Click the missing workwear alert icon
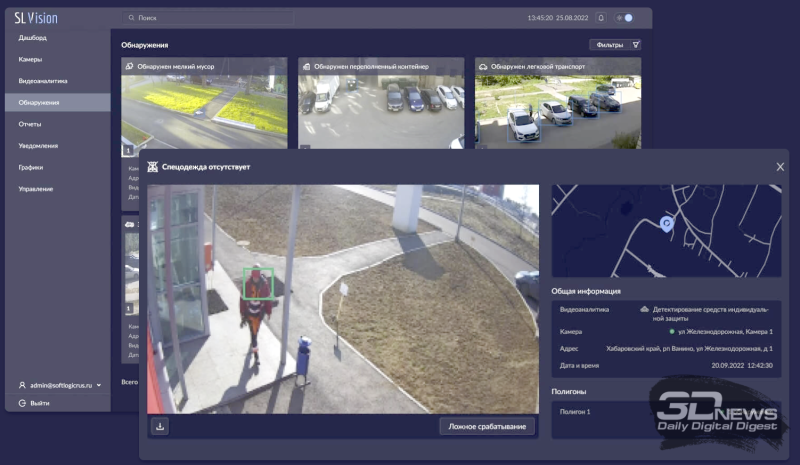The height and width of the screenshot is (465, 800). pyautogui.click(x=153, y=167)
